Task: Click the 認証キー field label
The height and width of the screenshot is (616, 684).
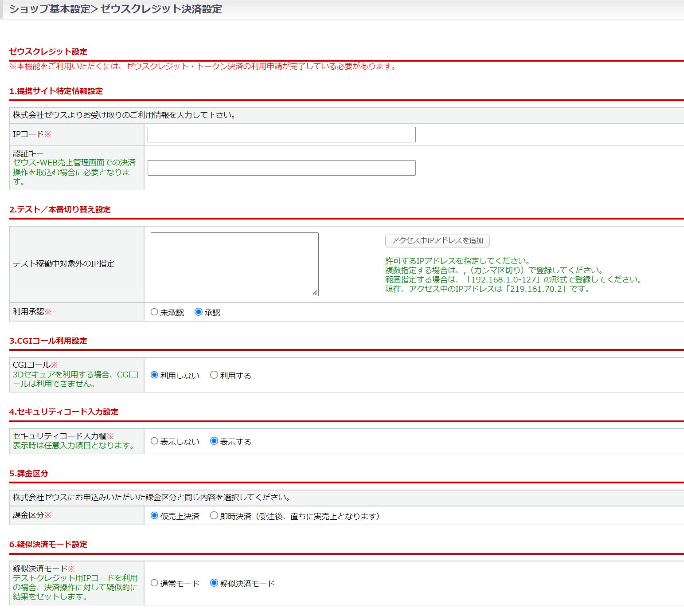Action: point(28,153)
